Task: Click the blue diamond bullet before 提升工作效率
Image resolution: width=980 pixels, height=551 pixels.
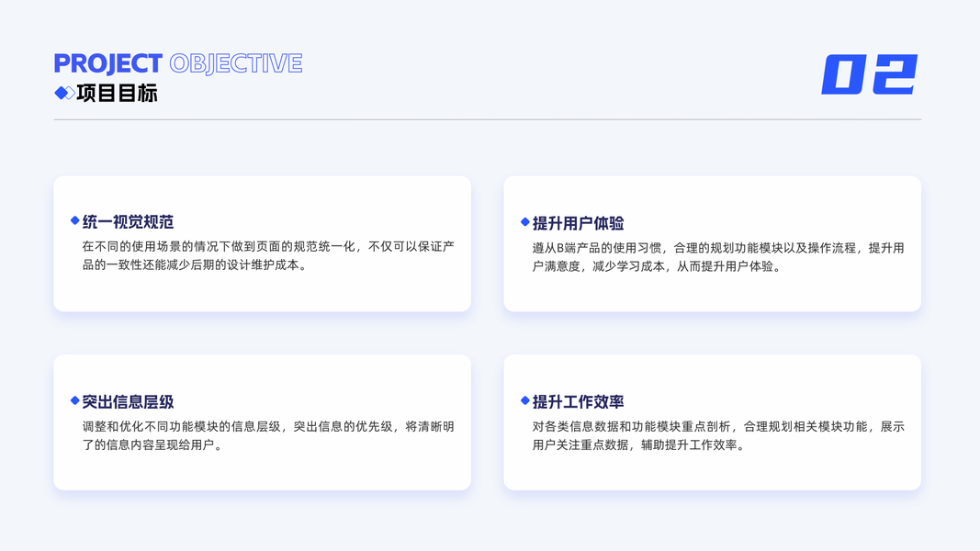Action: (525, 400)
